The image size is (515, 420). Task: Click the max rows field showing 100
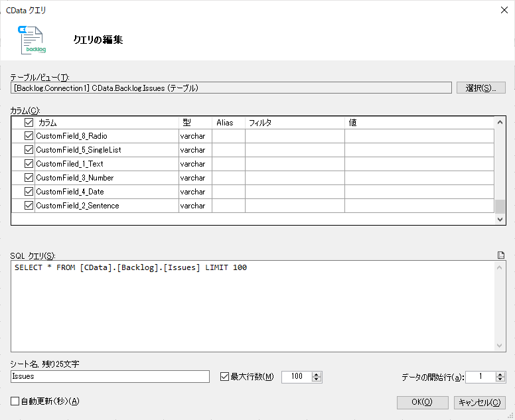point(297,376)
